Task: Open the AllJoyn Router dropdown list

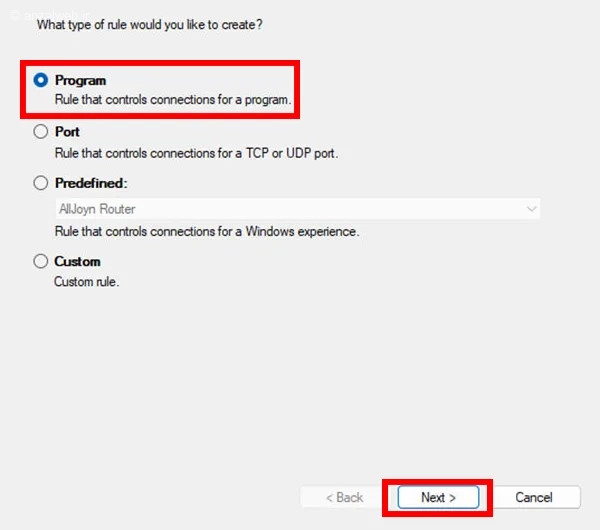Action: tap(297, 209)
